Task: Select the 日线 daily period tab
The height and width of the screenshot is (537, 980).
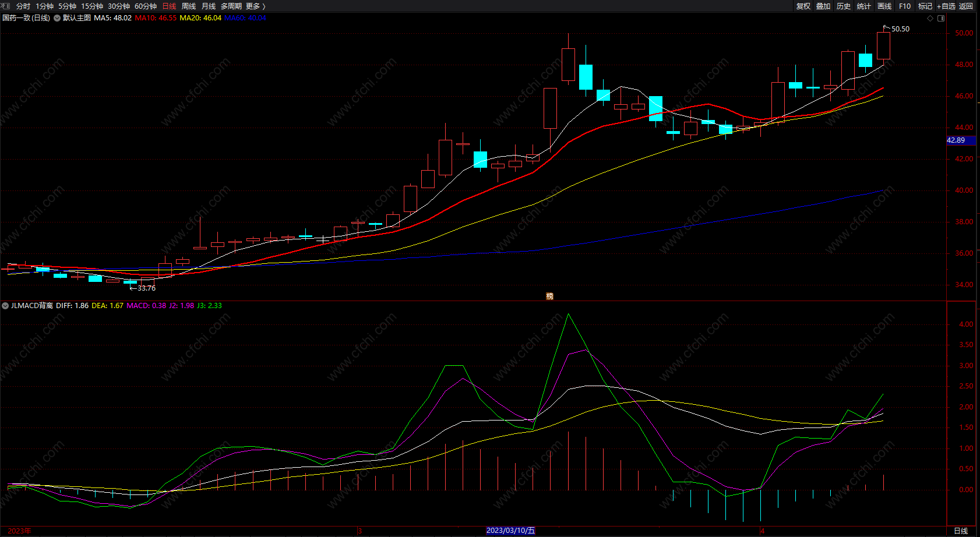Action: click(x=169, y=6)
